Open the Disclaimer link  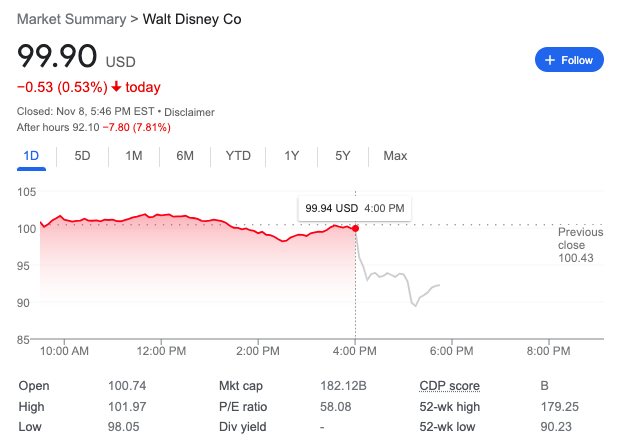191,112
